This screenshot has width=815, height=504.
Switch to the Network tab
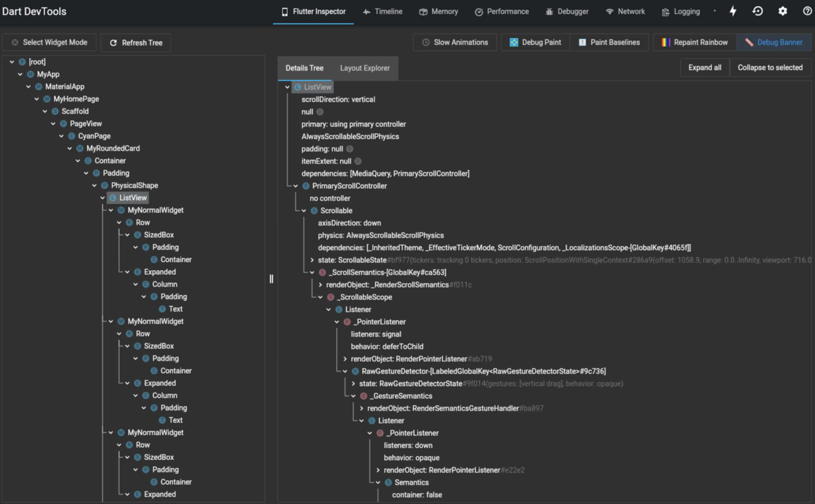tap(625, 12)
